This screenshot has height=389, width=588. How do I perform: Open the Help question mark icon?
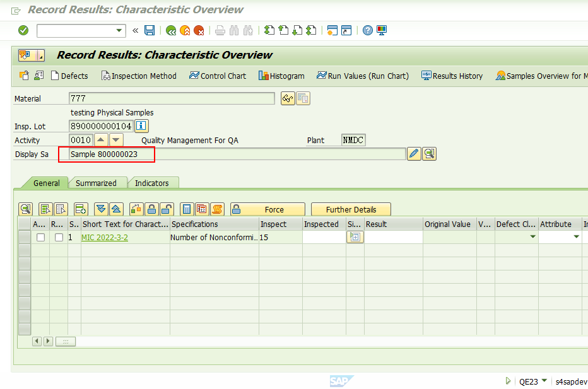tap(368, 30)
